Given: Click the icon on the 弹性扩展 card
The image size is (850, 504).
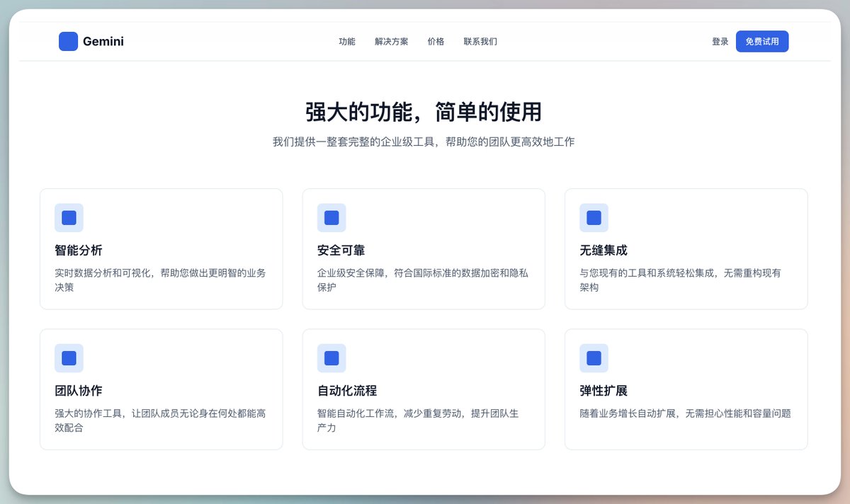Looking at the screenshot, I should [x=594, y=358].
